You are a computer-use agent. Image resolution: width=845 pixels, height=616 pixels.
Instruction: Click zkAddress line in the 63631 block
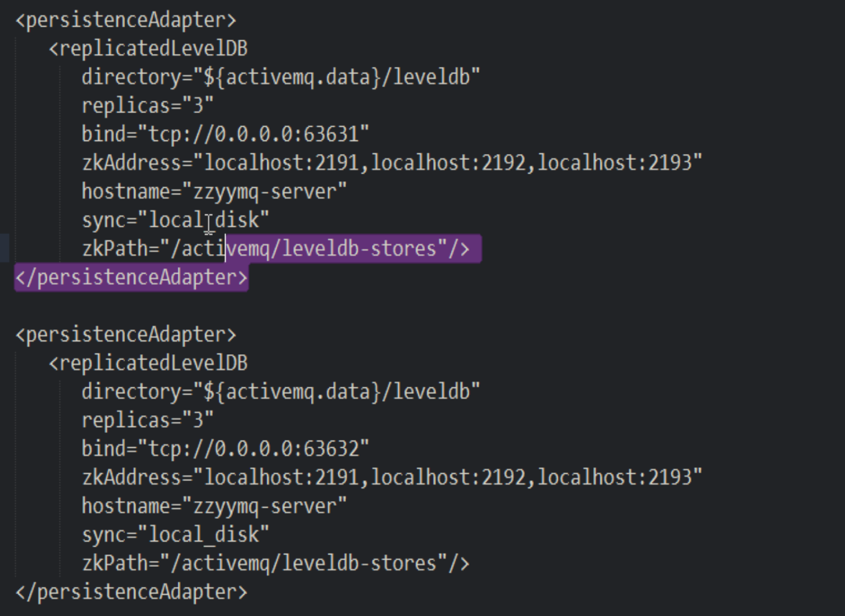coord(392,162)
